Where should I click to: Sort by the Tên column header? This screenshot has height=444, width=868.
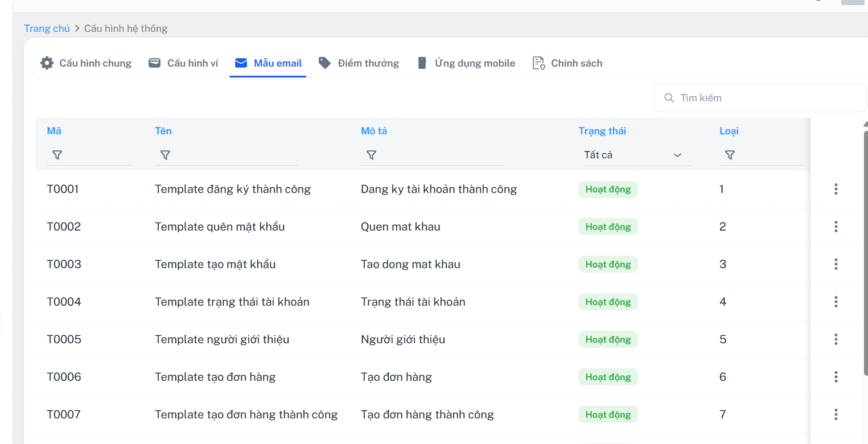163,131
